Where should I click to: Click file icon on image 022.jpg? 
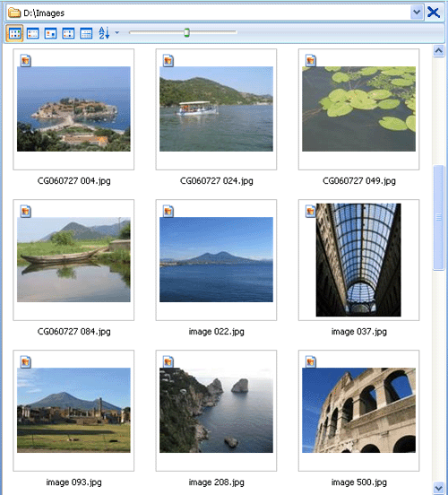(168, 211)
